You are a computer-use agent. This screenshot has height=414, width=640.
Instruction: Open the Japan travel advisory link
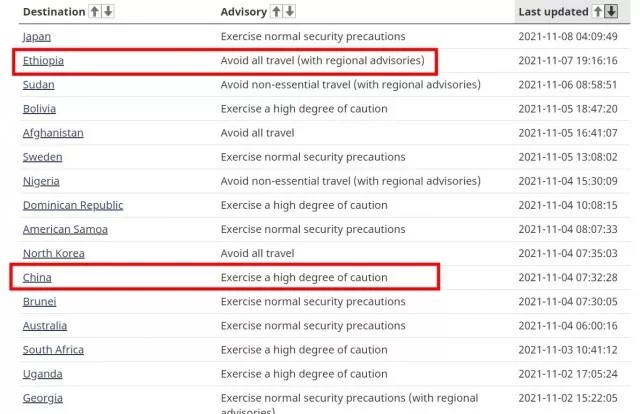[37, 36]
